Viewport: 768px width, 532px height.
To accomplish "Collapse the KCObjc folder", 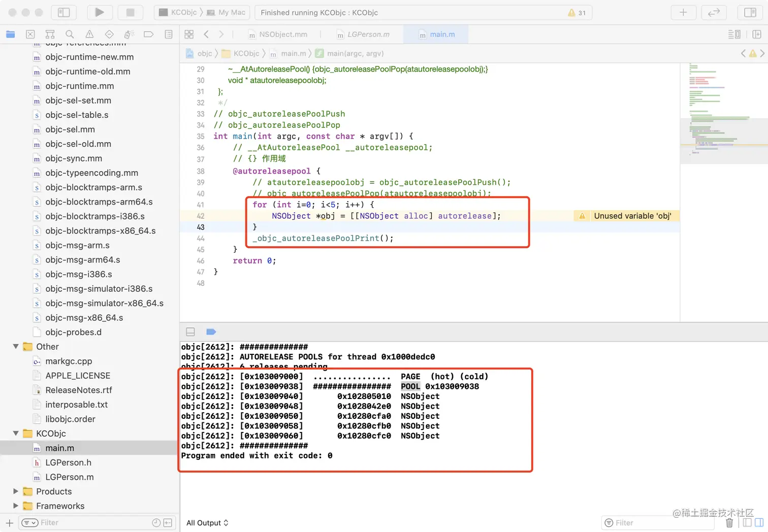I will (x=16, y=434).
